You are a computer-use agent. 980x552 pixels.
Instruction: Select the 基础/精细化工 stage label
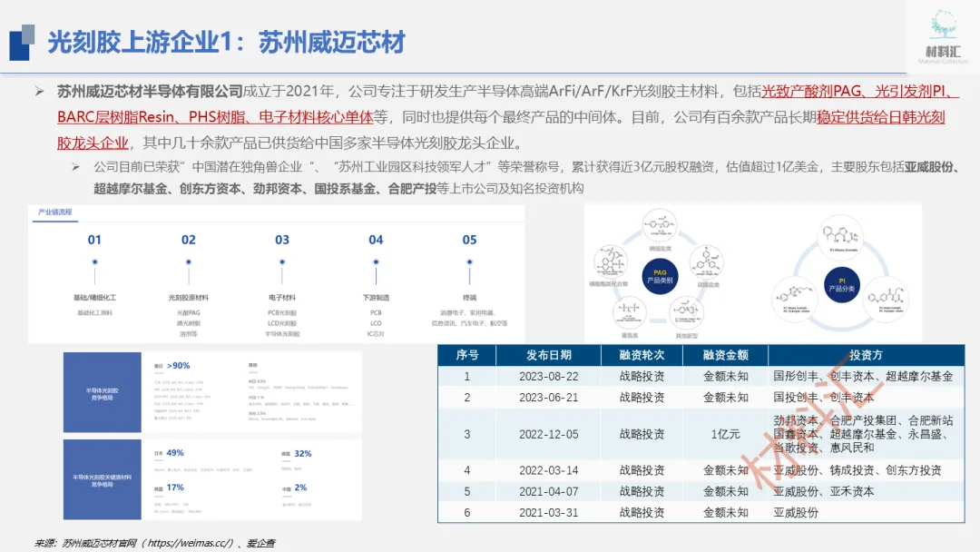coord(94,298)
